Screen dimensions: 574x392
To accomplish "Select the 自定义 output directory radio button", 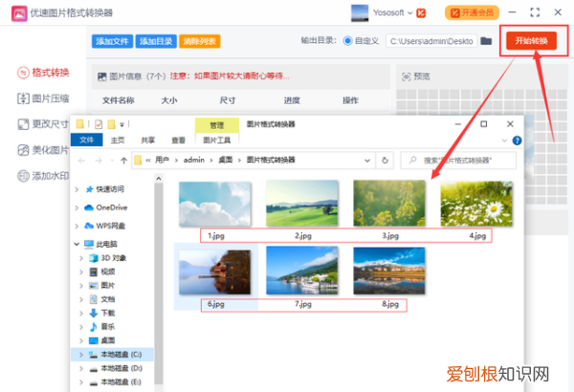I will 347,40.
